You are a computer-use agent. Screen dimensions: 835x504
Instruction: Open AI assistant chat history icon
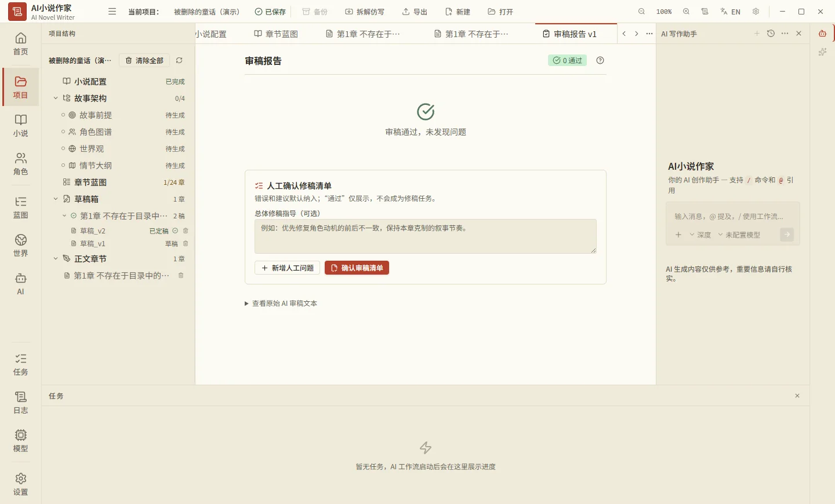tap(771, 34)
